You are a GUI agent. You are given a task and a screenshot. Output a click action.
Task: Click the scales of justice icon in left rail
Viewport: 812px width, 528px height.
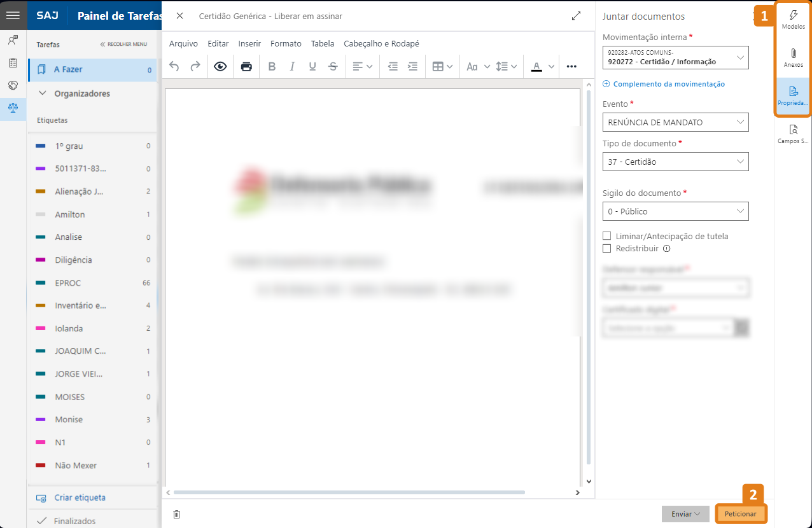(13, 108)
